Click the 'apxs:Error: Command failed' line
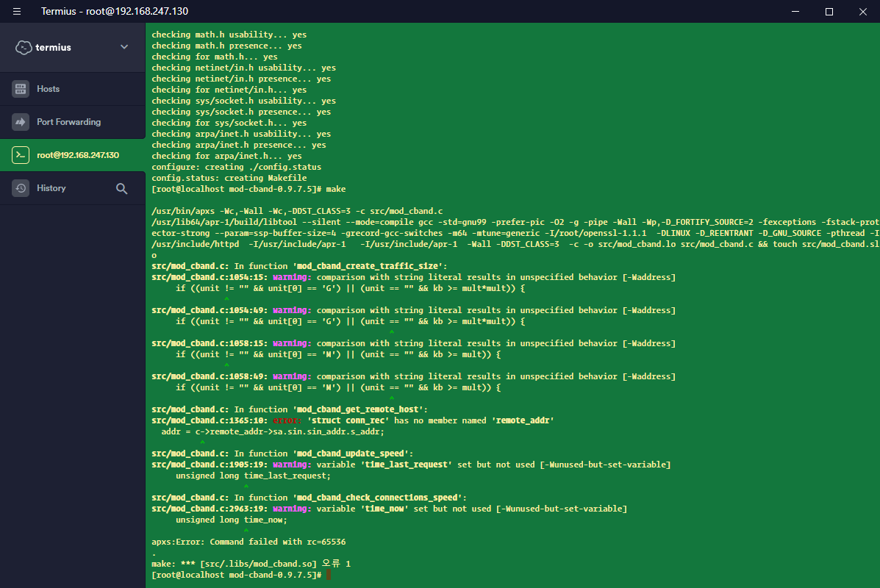Viewport: 880px width, 588px height. click(248, 542)
